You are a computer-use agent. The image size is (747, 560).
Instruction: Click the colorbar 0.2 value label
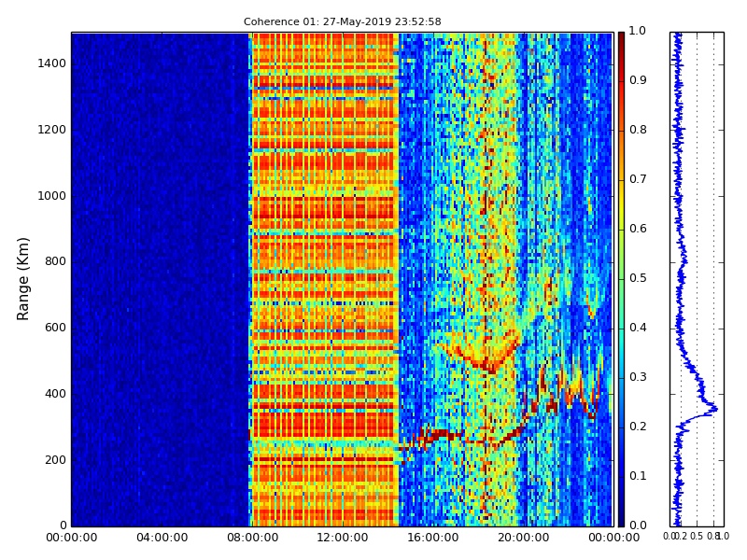[638, 427]
